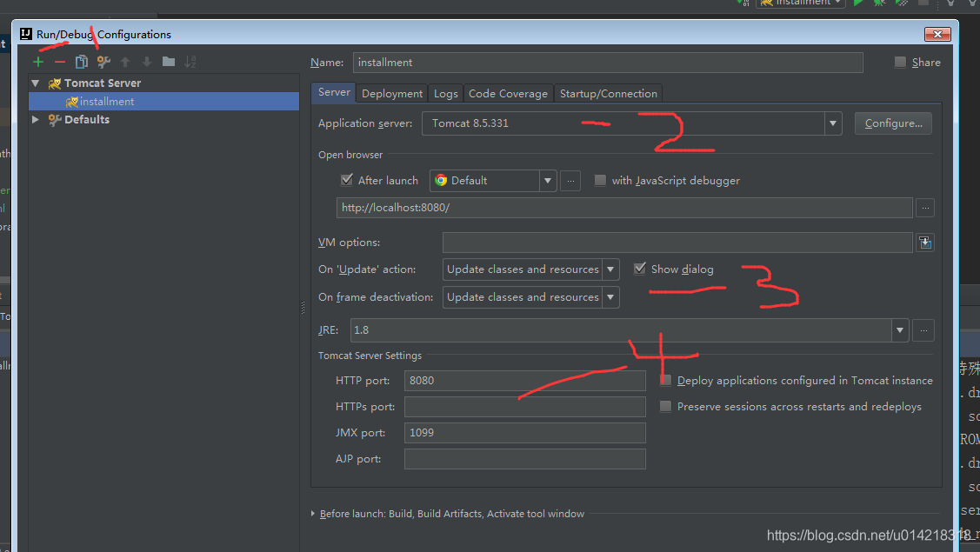980x552 pixels.
Task: Sort configurations alphabetically
Action: (190, 61)
